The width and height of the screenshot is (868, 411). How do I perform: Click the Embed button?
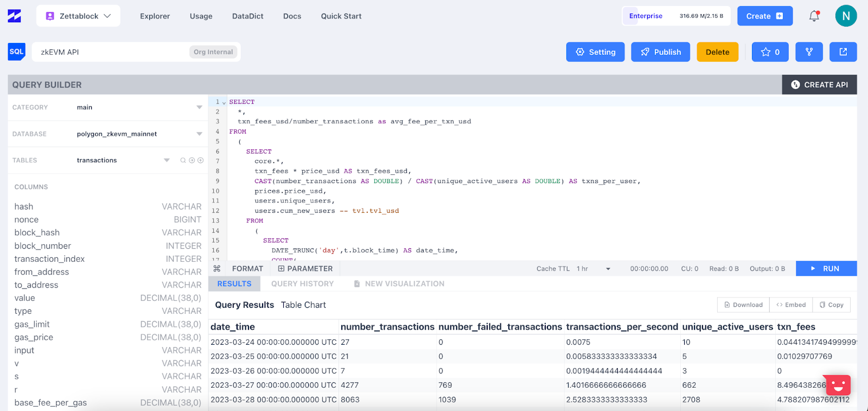[x=791, y=305]
